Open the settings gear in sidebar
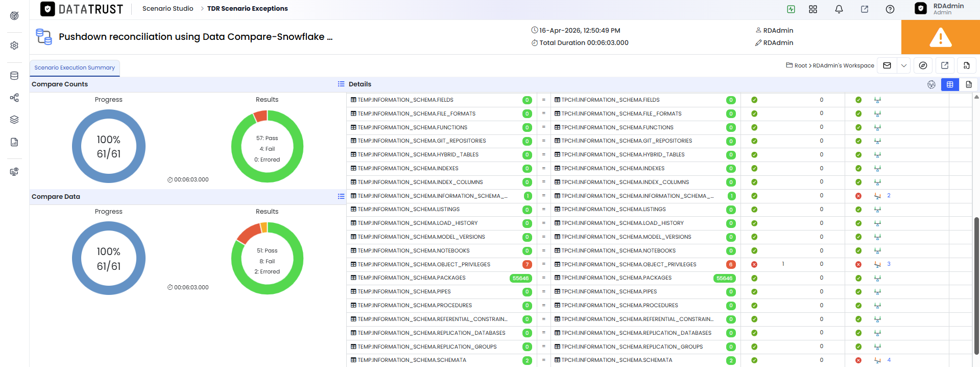The height and width of the screenshot is (367, 980). click(x=14, y=45)
